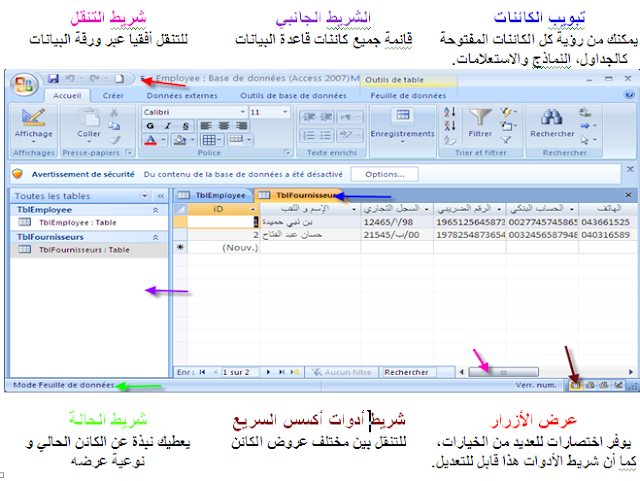Align text left
This screenshot has width=640, height=481.
point(206,126)
